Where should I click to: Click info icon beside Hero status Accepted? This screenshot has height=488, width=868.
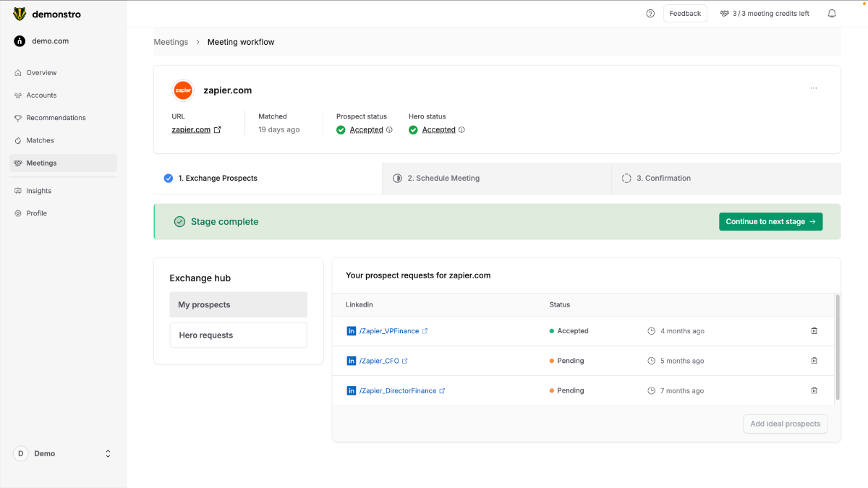point(461,130)
